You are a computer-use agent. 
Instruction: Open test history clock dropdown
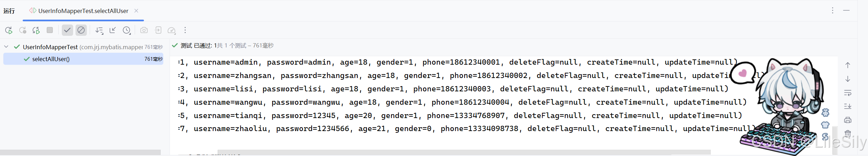[127, 30]
